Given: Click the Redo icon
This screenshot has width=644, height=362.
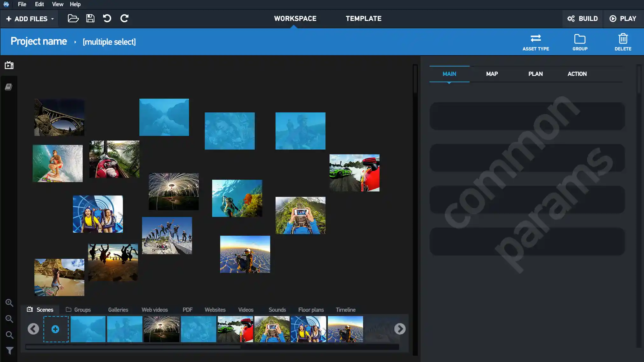Looking at the screenshot, I should (x=124, y=18).
